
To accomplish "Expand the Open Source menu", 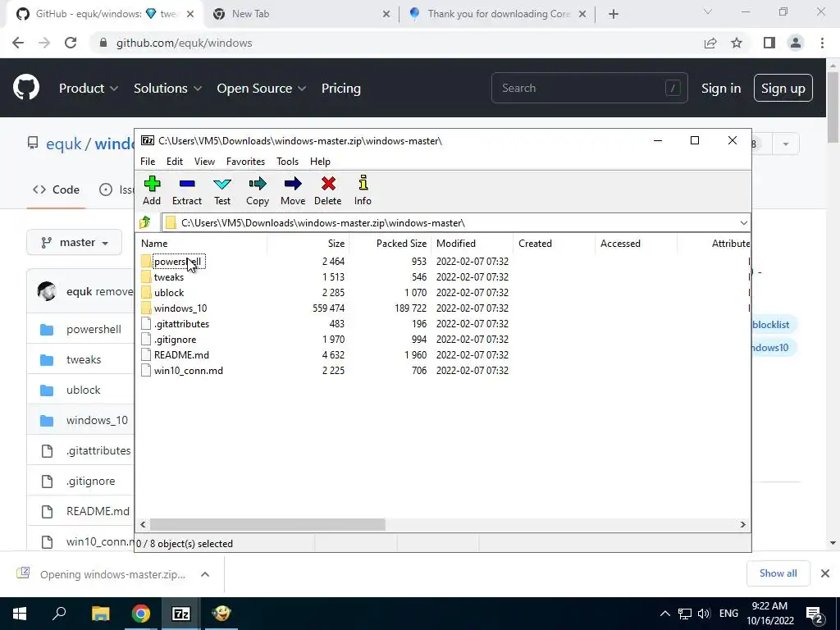I will pos(262,88).
